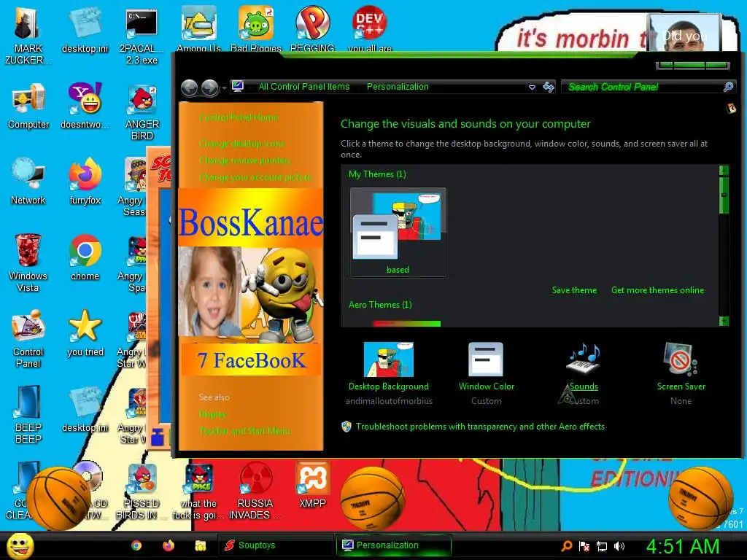This screenshot has width=747, height=560.
Task: Click the 'Personalization' breadcrumb
Action: click(x=398, y=87)
